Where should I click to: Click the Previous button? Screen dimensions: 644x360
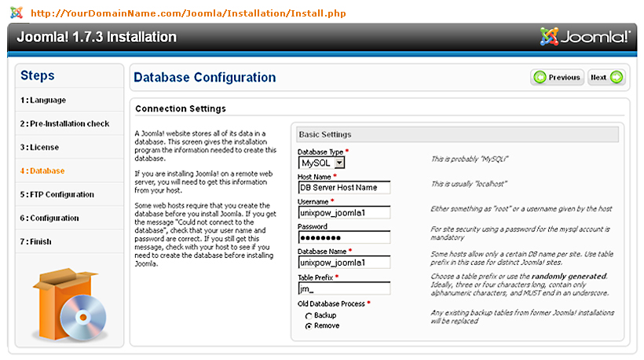(557, 77)
